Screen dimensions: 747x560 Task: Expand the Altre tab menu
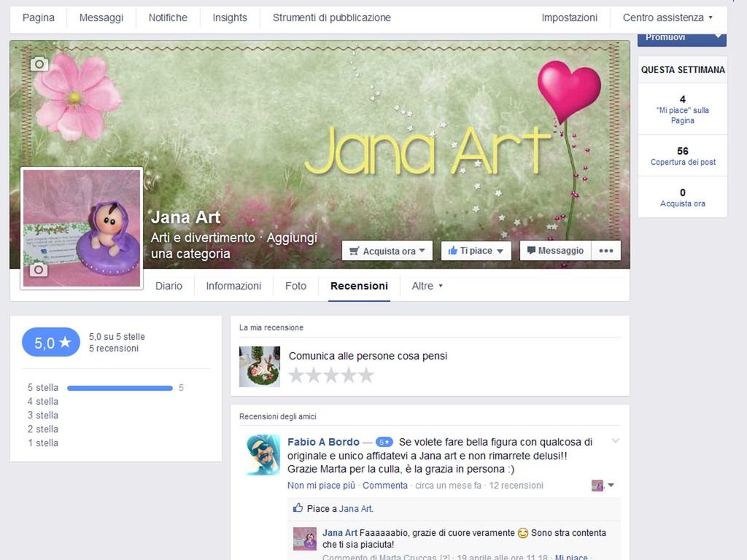point(427,286)
